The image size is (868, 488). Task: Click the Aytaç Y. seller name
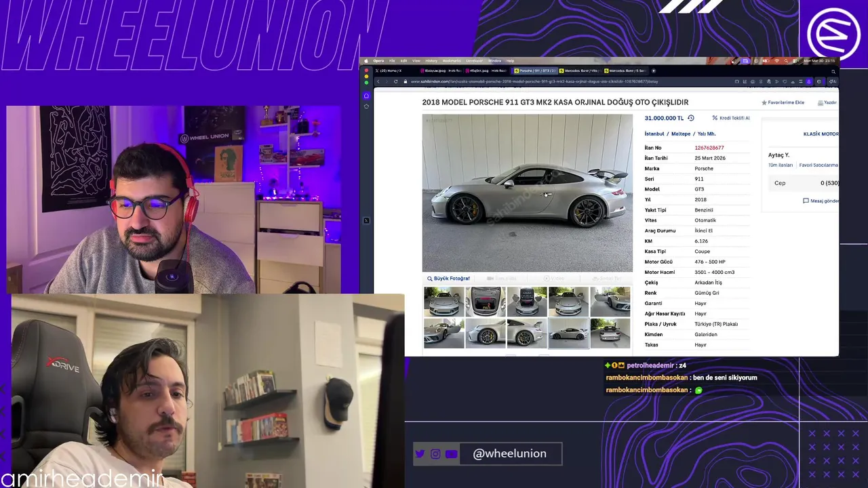[x=778, y=155]
